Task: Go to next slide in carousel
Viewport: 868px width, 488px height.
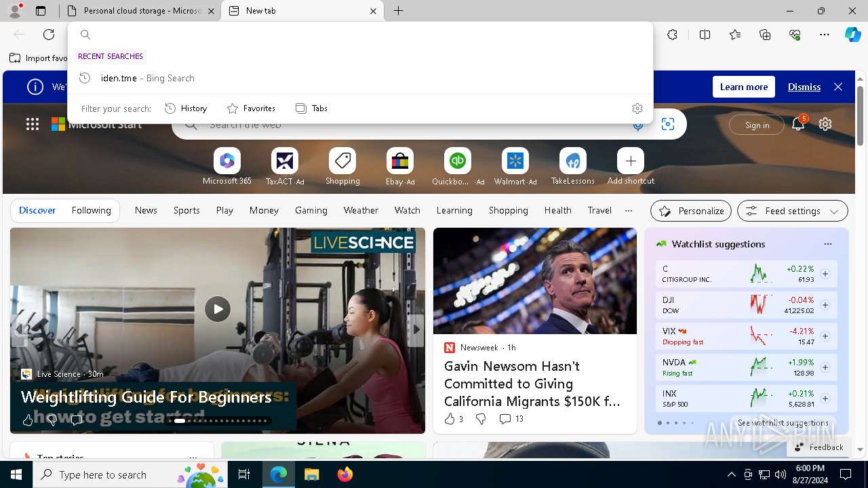Action: click(x=416, y=329)
